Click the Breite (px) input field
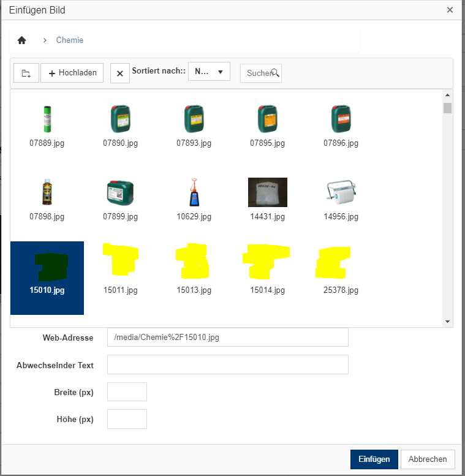 tap(127, 392)
